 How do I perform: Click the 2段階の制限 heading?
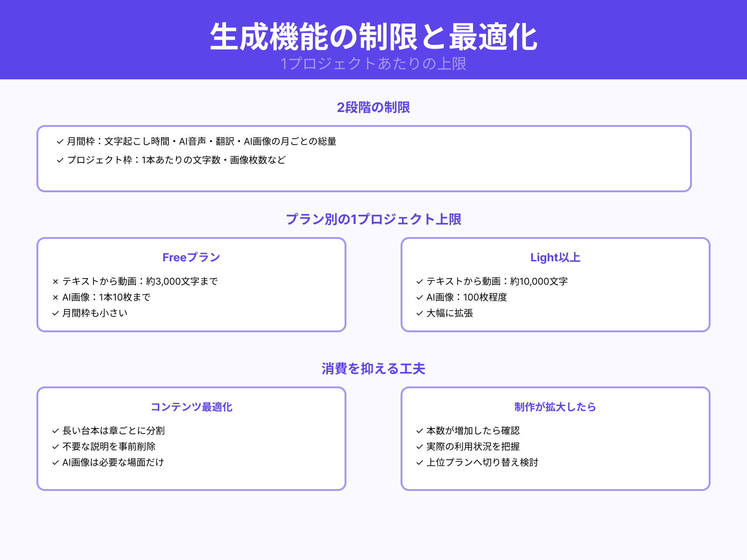pos(373,108)
